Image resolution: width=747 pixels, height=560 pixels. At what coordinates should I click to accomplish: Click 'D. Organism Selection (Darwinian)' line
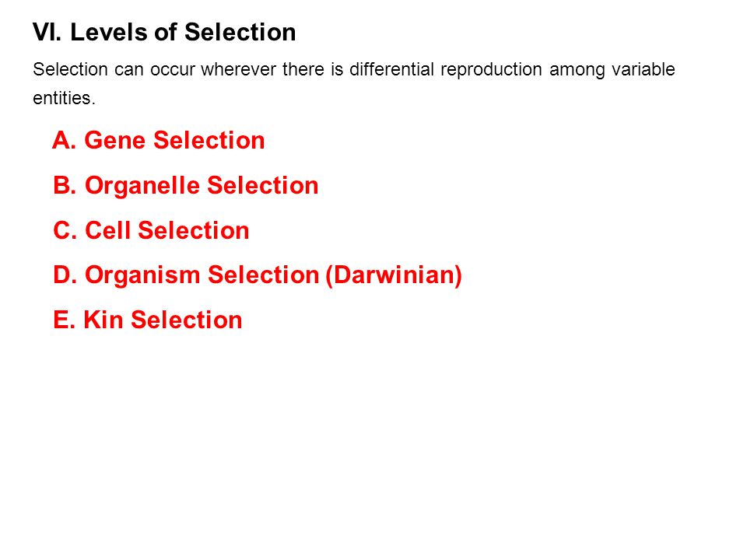(x=258, y=275)
